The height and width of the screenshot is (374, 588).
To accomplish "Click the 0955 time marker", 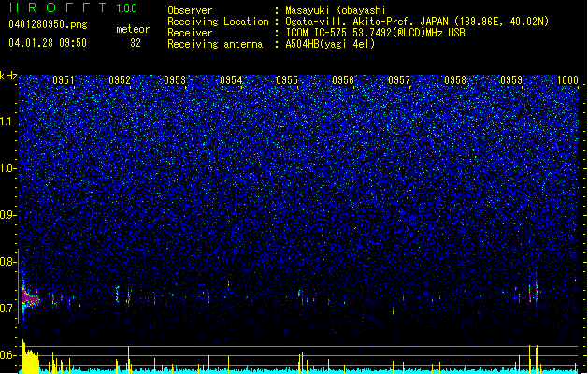I will (x=287, y=80).
